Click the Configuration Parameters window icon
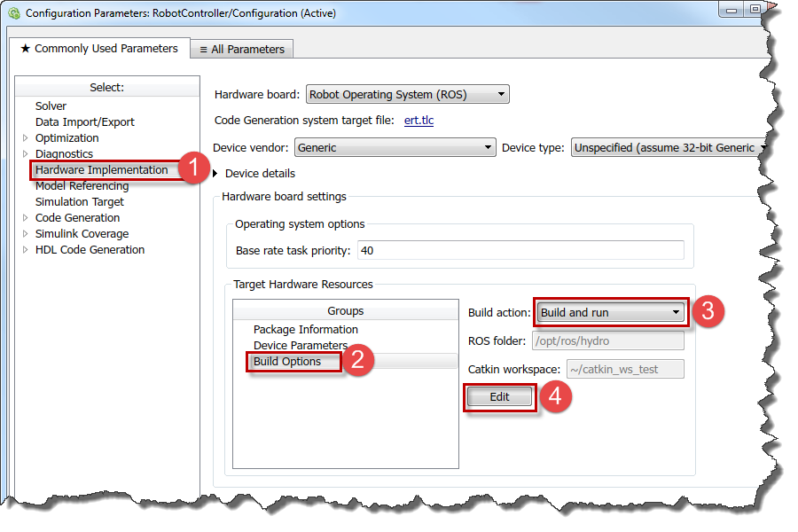Screen dimensions: 798x532 coord(14,13)
